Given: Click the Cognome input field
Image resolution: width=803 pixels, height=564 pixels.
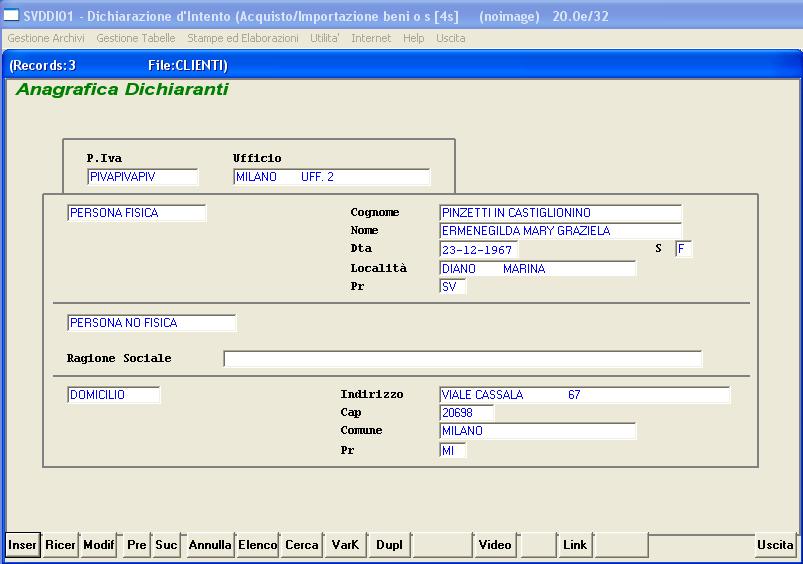Looking at the screenshot, I should coord(560,213).
